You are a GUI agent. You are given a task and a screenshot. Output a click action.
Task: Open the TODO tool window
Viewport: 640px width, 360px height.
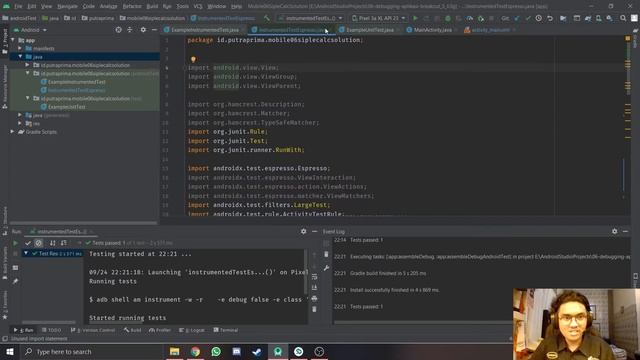[x=51, y=330]
